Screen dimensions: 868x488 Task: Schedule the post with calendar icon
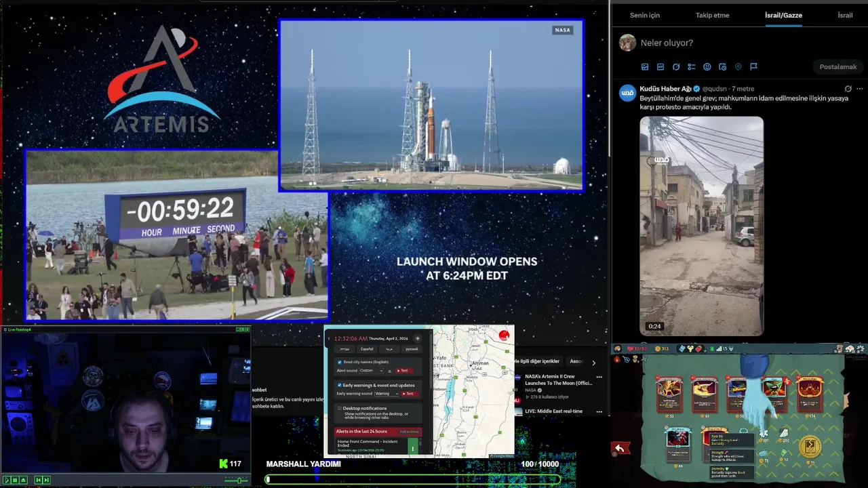pyautogui.click(x=723, y=67)
